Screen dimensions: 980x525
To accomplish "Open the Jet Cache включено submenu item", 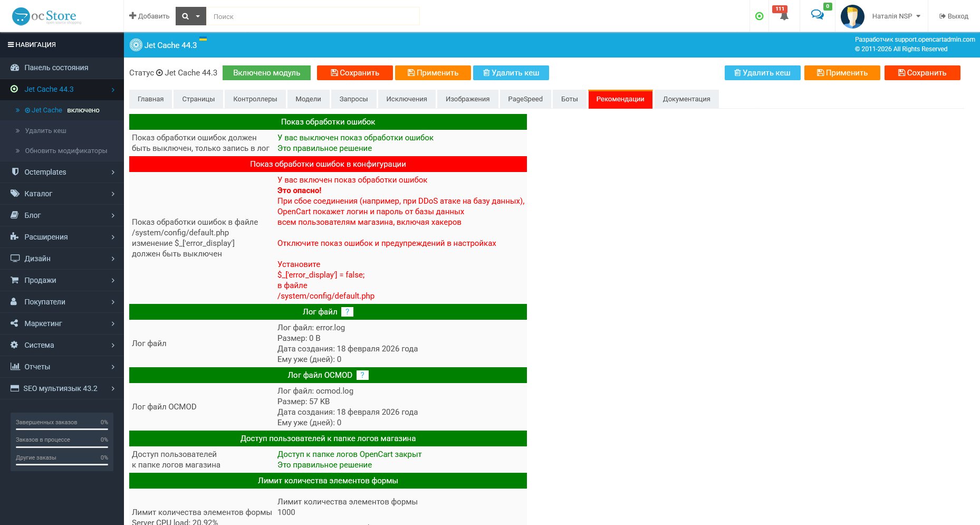I will point(62,110).
